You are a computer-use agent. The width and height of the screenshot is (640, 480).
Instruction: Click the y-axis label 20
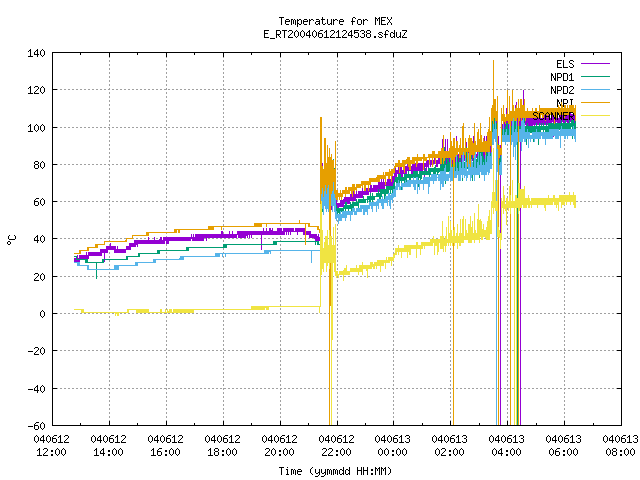coord(39,277)
